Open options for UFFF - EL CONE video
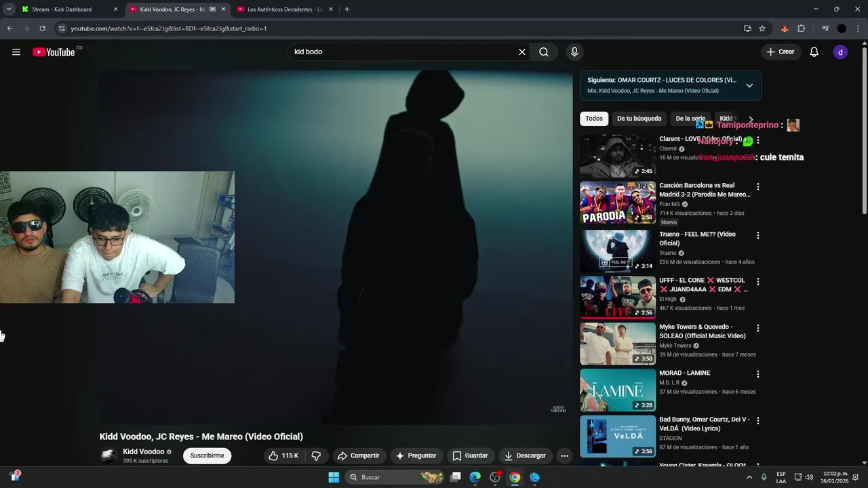 (x=758, y=281)
